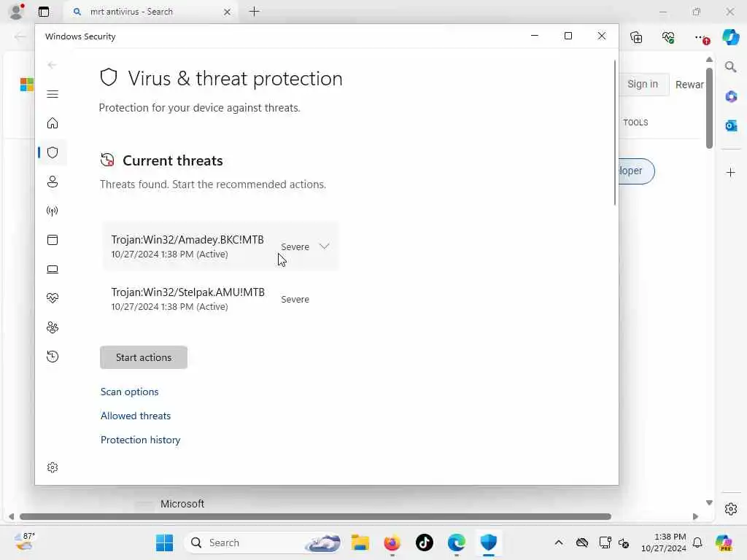
Task: Open the weather widget showing 87°
Action: click(x=24, y=542)
